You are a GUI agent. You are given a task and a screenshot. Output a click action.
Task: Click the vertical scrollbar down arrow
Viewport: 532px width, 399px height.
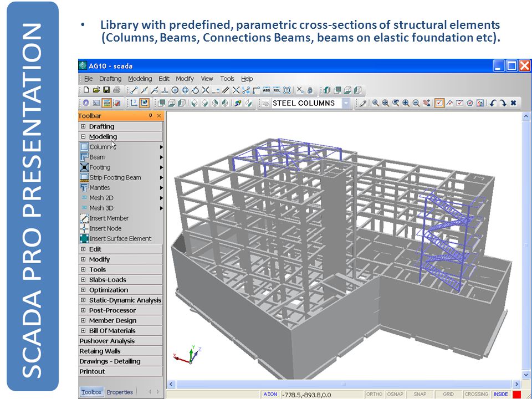526,375
